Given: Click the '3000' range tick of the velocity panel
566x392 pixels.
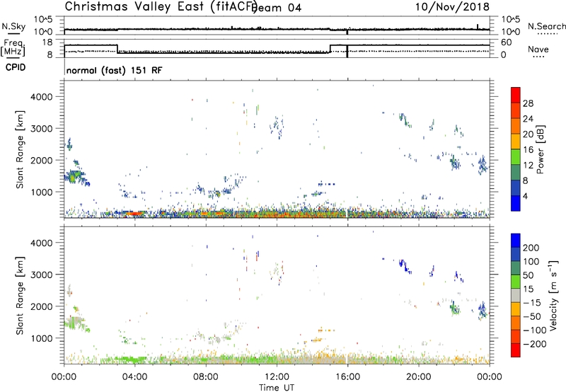Looking at the screenshot, I should pos(41,275).
